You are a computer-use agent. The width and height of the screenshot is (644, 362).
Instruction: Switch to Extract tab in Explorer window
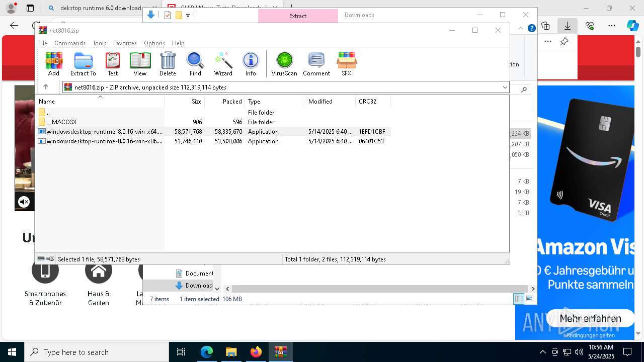point(298,16)
